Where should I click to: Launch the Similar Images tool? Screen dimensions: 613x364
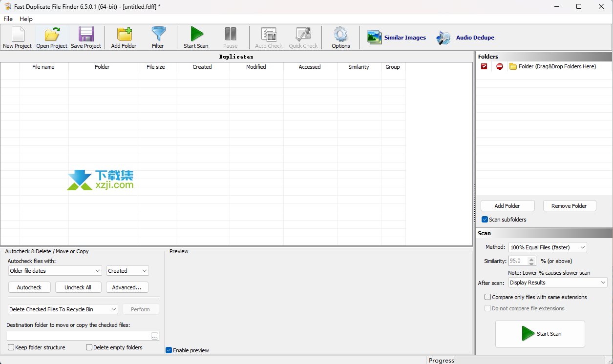click(x=397, y=38)
